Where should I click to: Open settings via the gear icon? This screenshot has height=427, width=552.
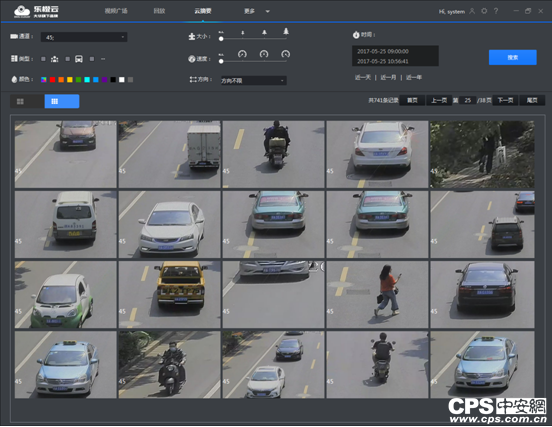(484, 11)
